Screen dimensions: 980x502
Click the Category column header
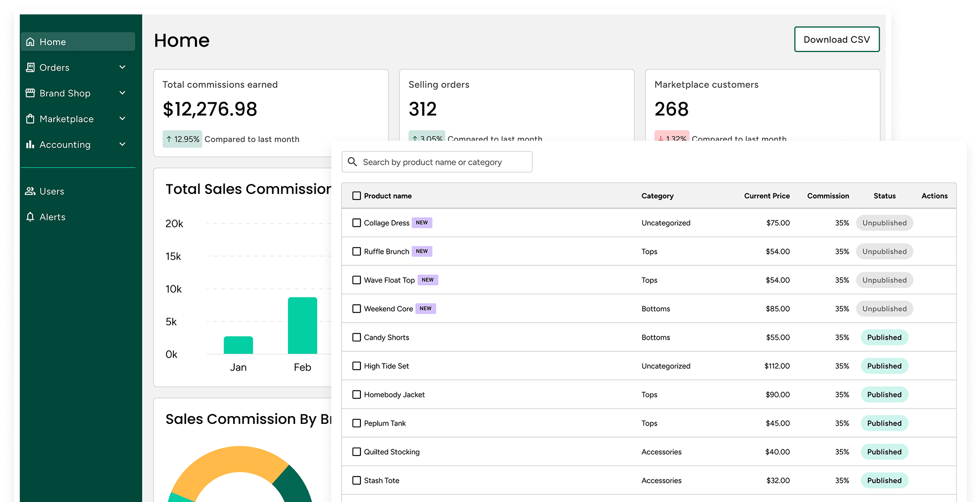pyautogui.click(x=657, y=196)
